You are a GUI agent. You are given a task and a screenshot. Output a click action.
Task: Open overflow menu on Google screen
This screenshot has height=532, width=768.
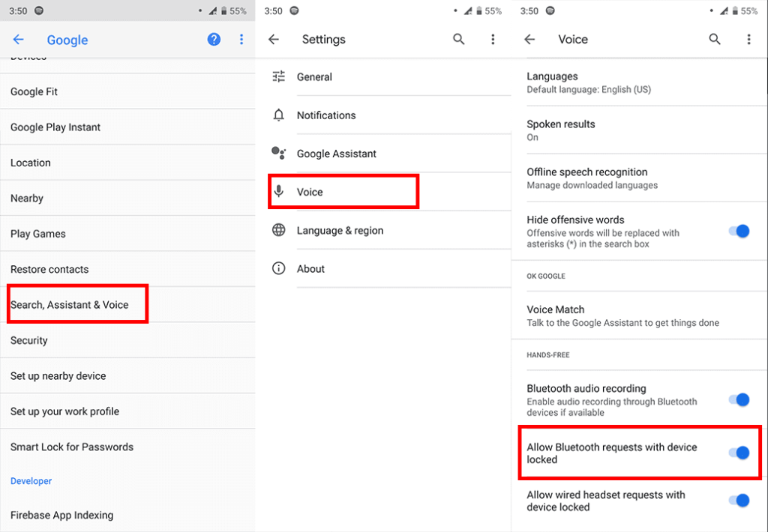click(241, 40)
